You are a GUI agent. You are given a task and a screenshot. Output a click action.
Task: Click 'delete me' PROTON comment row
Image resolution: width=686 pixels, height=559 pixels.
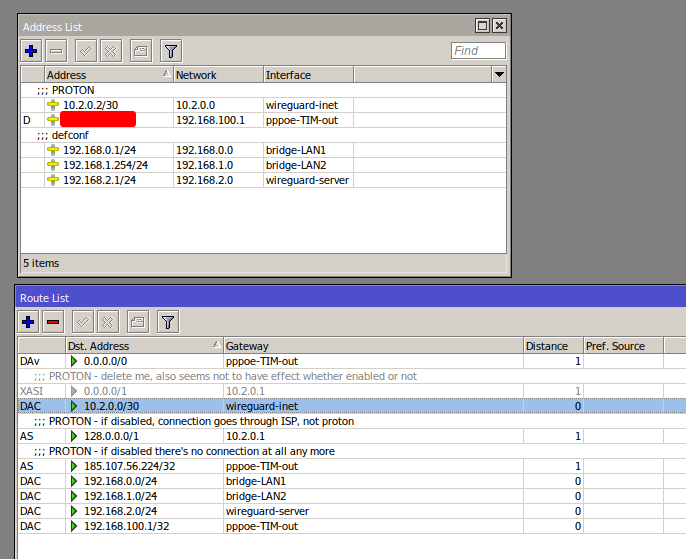point(352,376)
